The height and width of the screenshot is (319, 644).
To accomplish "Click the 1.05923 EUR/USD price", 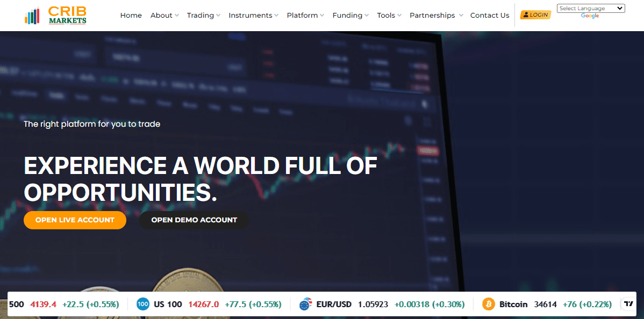I will point(373,304).
